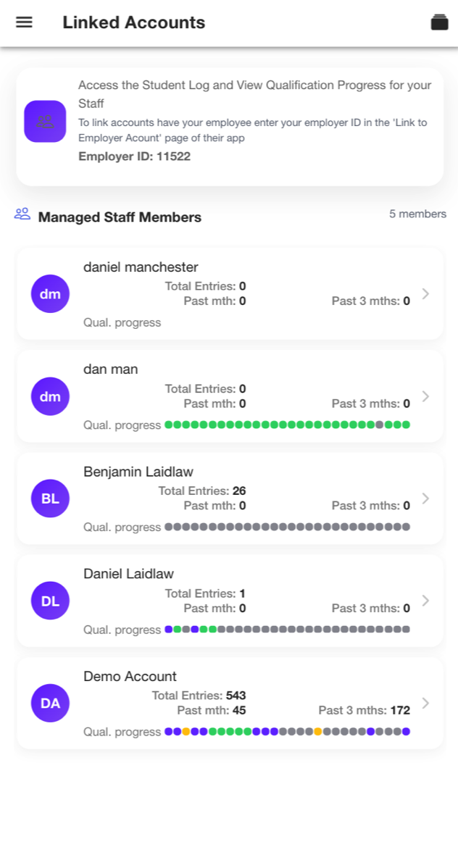Click the DA avatar circle
The height and width of the screenshot is (868, 458).
[51, 703]
